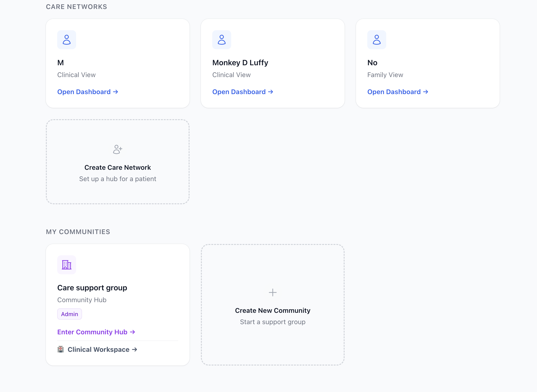Click the No care network card title
The image size is (537, 392).
(372, 63)
